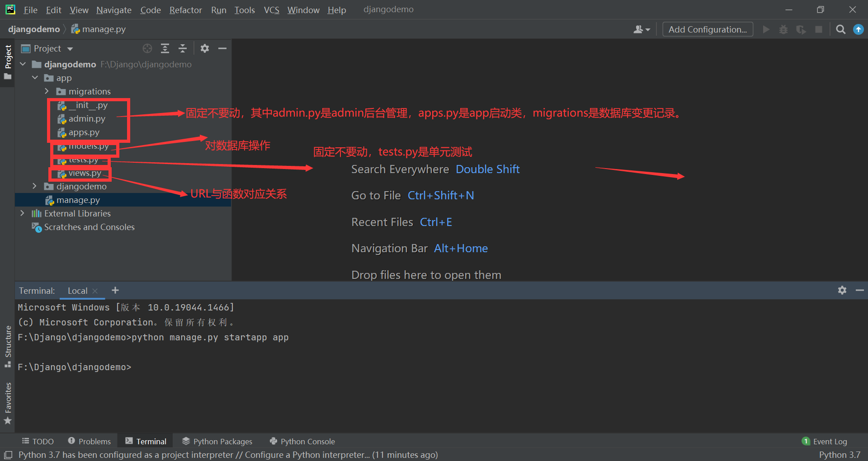Expand External Libraries node
Viewport: 868px width, 461px height.
(23, 213)
